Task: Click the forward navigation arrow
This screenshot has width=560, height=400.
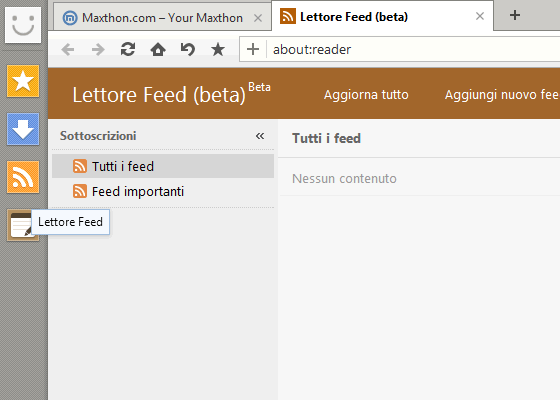Action: point(98,49)
